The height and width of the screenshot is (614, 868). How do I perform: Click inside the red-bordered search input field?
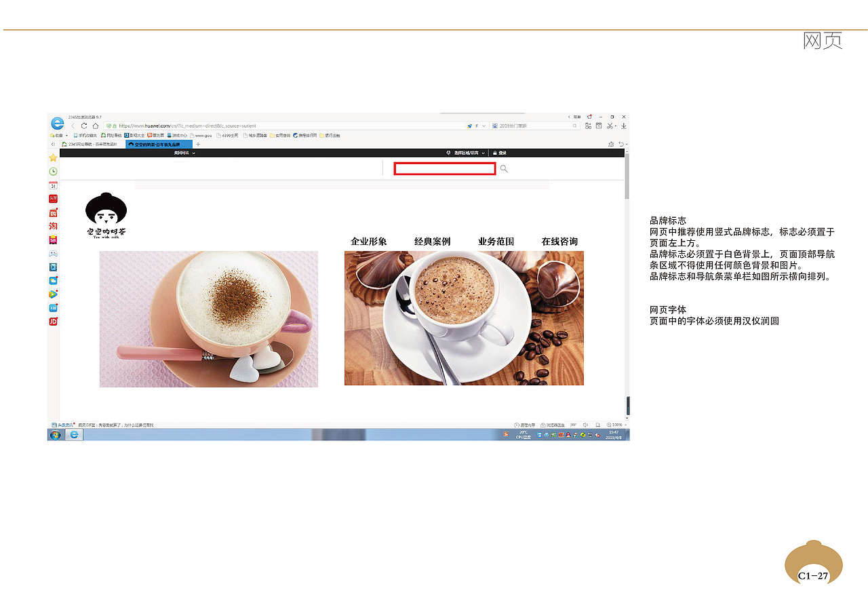[444, 168]
